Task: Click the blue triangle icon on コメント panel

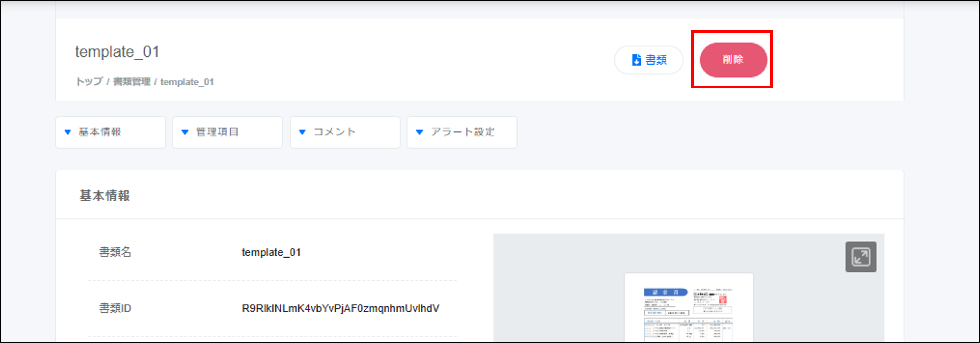Action: point(302,132)
